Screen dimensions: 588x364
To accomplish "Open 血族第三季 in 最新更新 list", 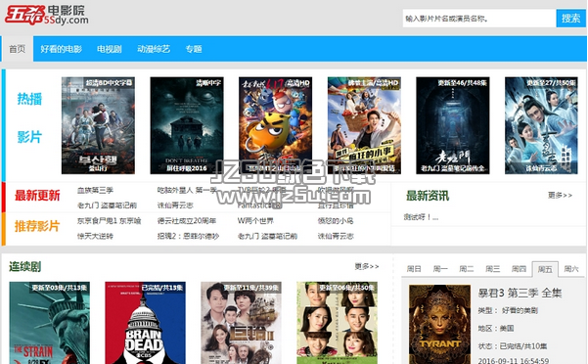I will tap(95, 190).
